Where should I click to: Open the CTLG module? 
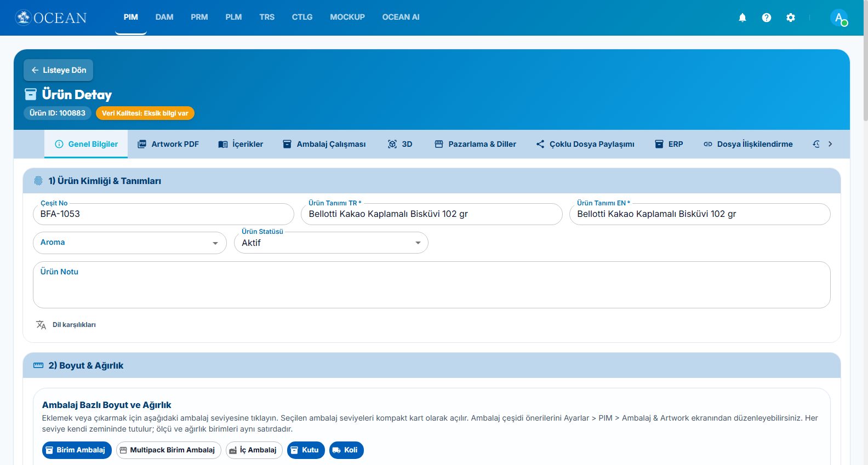302,17
